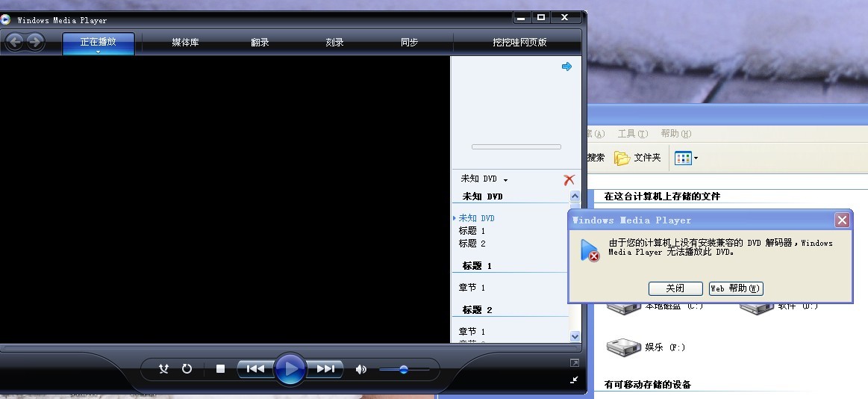Viewport: 868px width, 399px height.
Task: Switch to the 媒体库 tab
Action: tap(185, 42)
